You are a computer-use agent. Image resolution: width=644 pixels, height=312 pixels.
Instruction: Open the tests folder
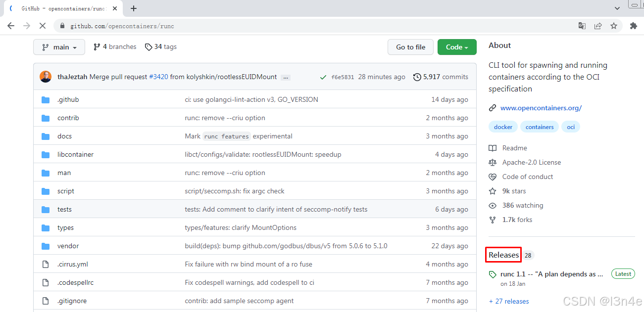point(64,209)
